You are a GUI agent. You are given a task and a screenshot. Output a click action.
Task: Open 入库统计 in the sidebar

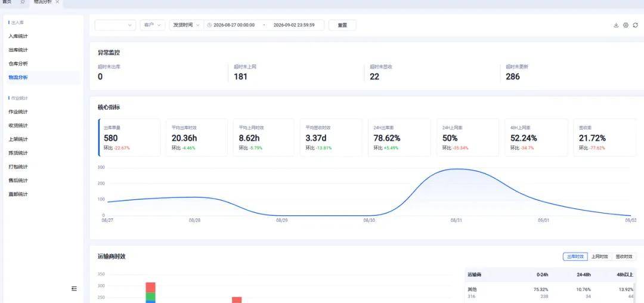(x=18, y=36)
